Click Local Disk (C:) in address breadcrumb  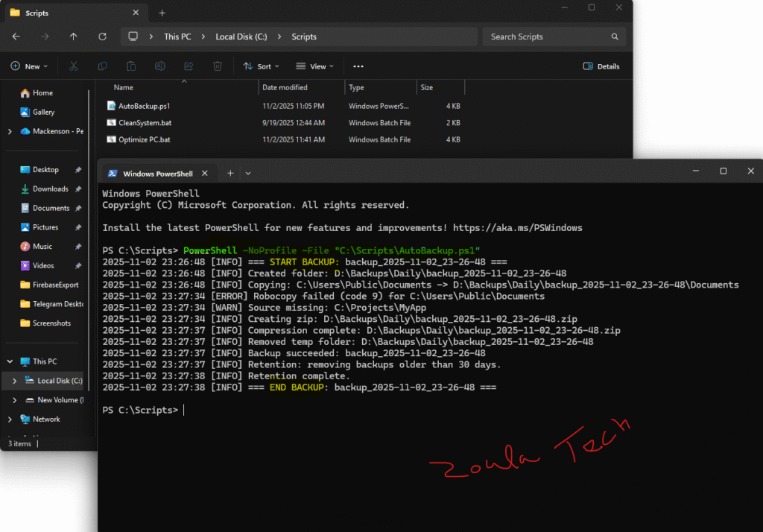click(241, 37)
